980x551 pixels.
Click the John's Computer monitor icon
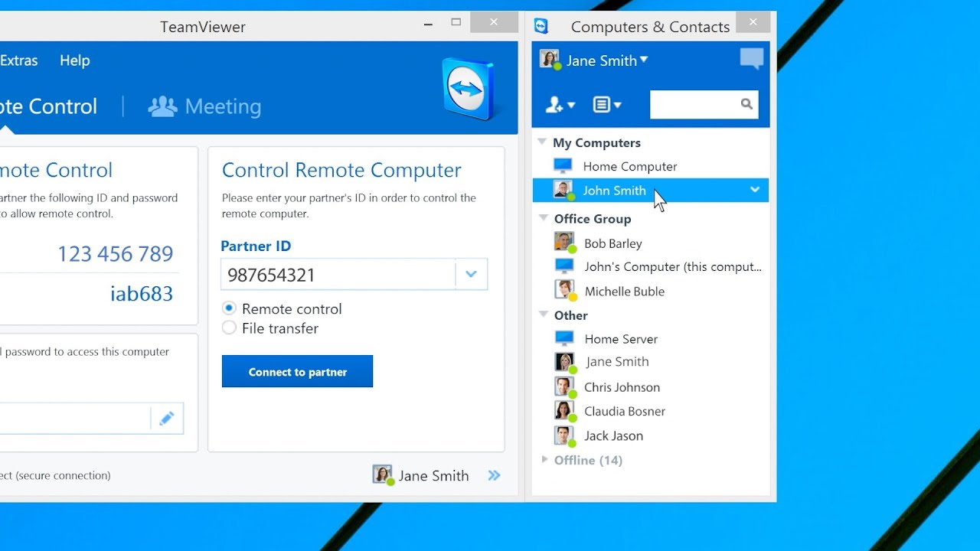tap(563, 266)
